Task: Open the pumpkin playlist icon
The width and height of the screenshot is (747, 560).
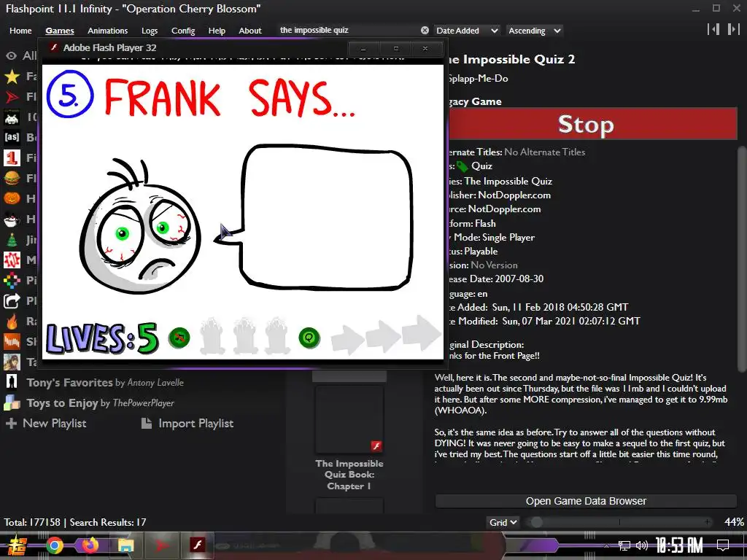Action: [12, 198]
